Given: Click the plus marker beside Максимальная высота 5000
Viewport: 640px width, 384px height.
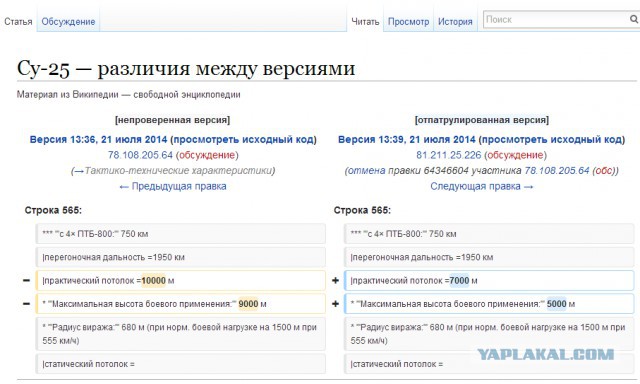Looking at the screenshot, I should 336,304.
